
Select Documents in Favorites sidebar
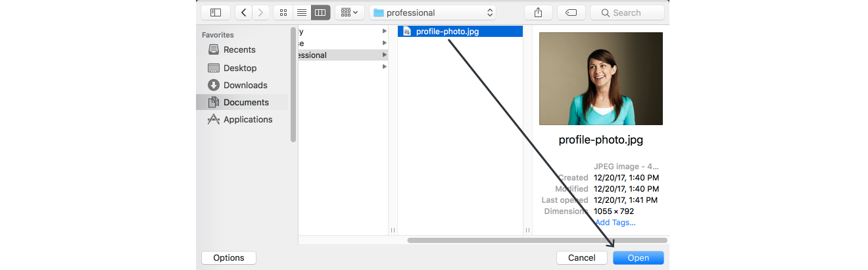point(242,102)
